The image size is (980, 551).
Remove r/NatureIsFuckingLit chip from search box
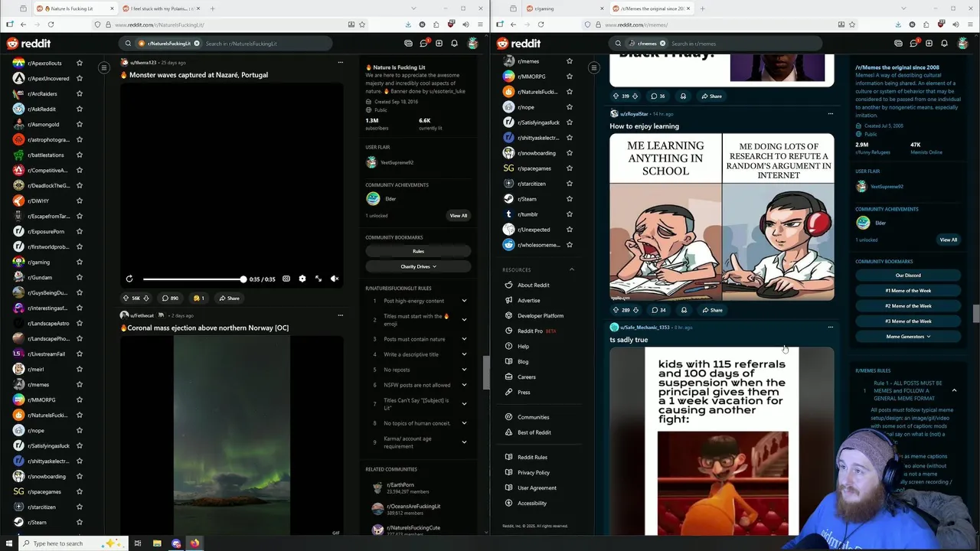pos(197,44)
